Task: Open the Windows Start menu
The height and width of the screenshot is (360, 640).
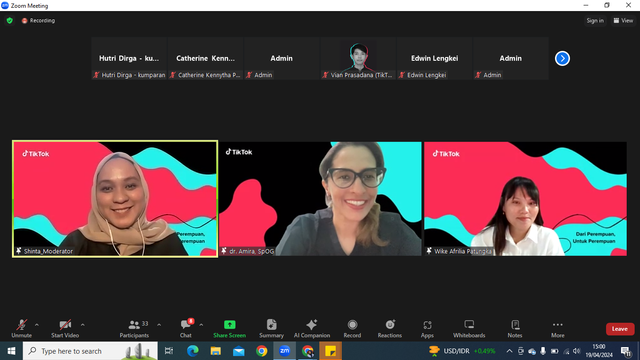Action: click(11, 351)
